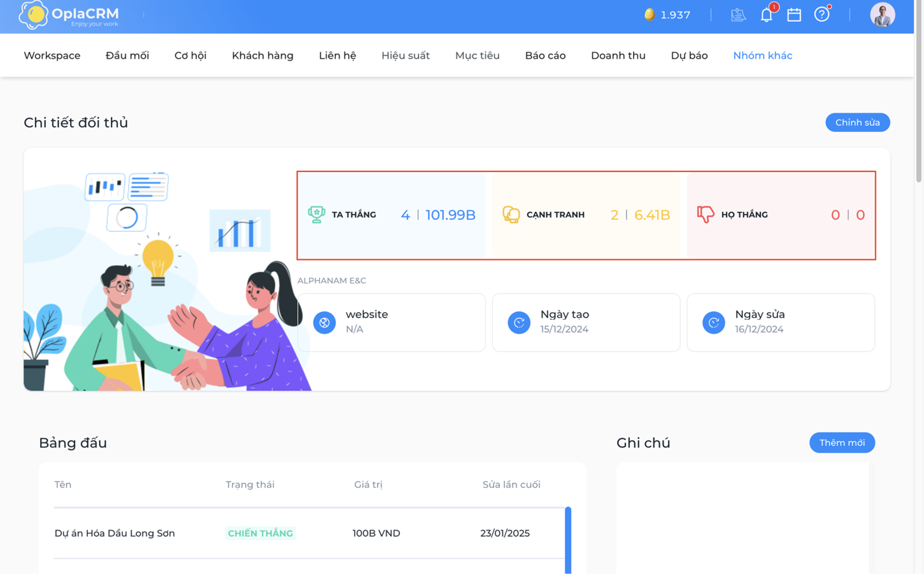Screen dimensions: 924x576
Task: Select the CẠNH TRANH stats card
Action: coord(587,215)
